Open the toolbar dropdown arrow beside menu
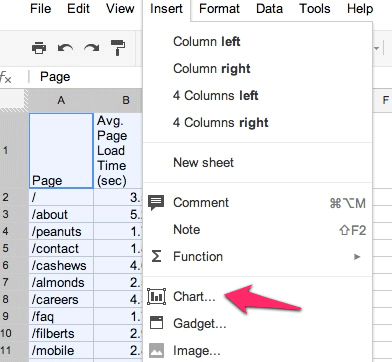This screenshot has width=392, height=362. coord(377,49)
